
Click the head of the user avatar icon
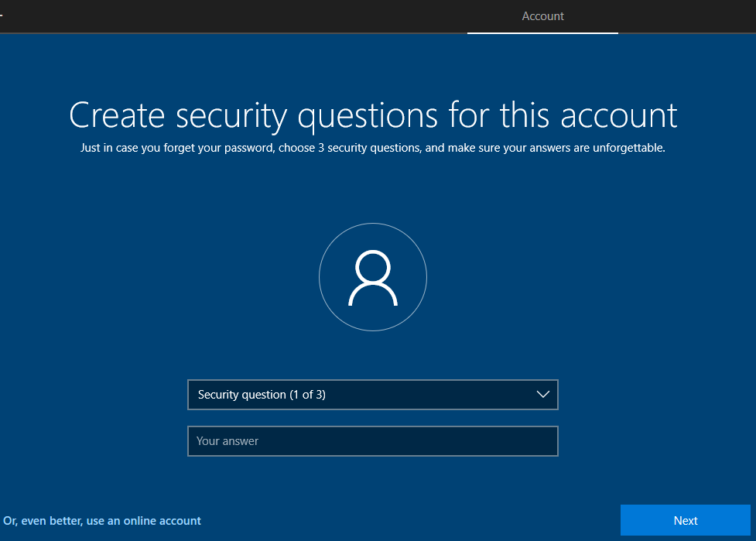pos(372,266)
